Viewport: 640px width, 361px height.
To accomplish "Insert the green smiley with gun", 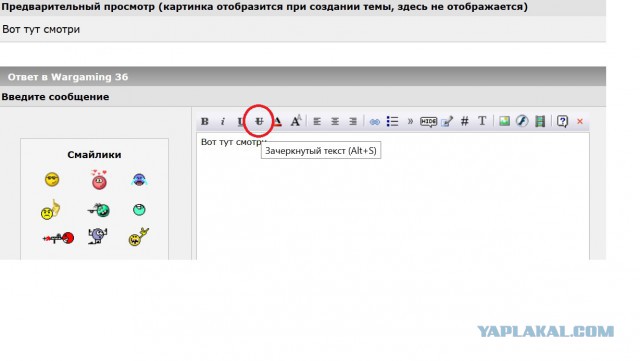I will (x=98, y=209).
